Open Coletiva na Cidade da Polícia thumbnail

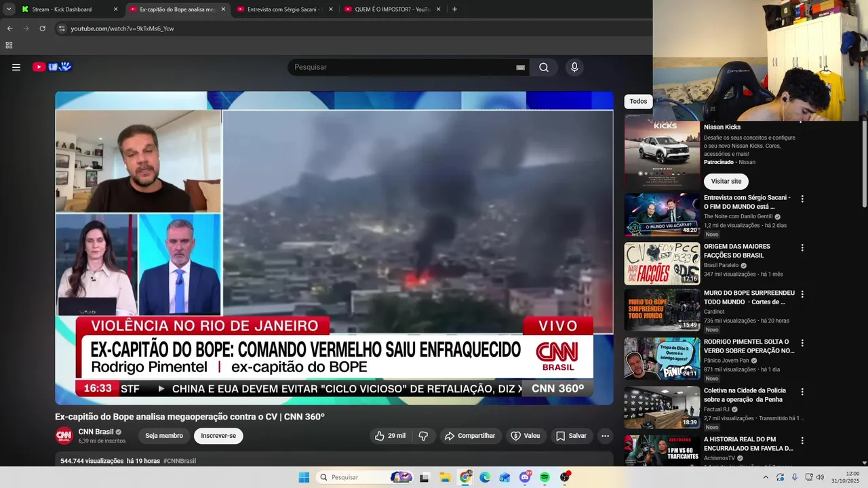pos(663,407)
